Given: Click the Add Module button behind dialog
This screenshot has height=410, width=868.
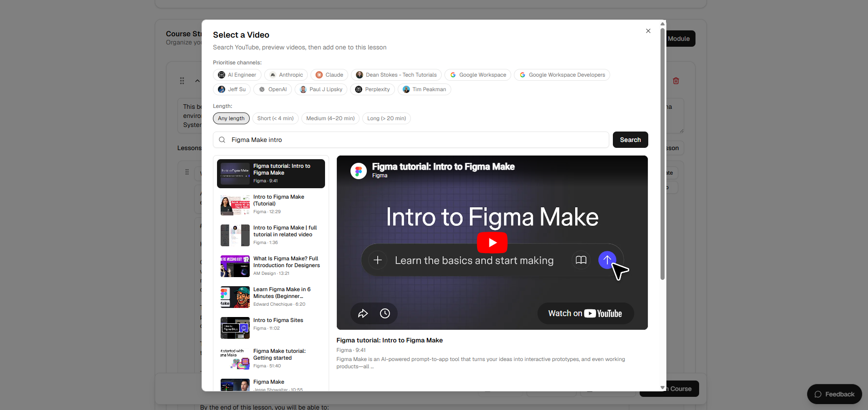Looking at the screenshot, I should click(x=681, y=39).
